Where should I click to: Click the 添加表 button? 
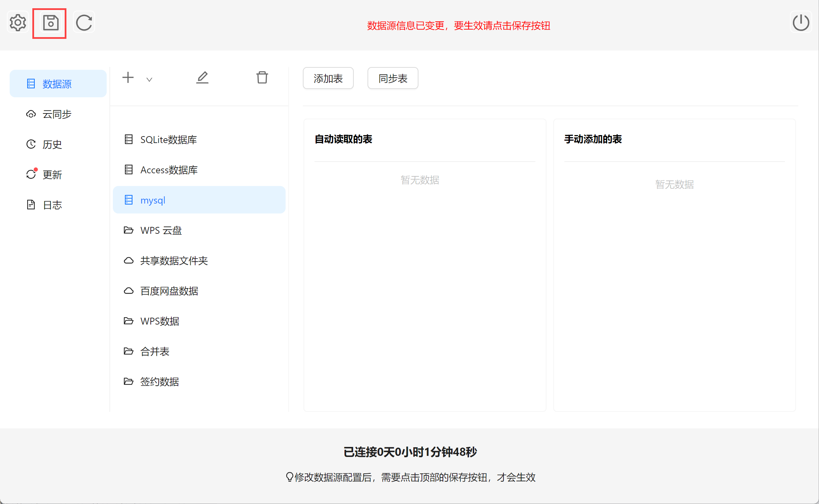[x=328, y=78]
